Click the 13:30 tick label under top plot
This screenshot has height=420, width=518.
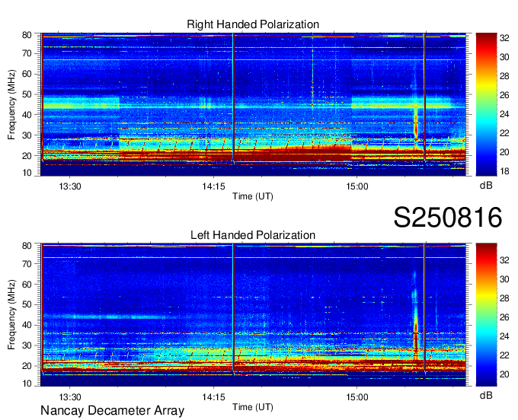tap(70, 186)
